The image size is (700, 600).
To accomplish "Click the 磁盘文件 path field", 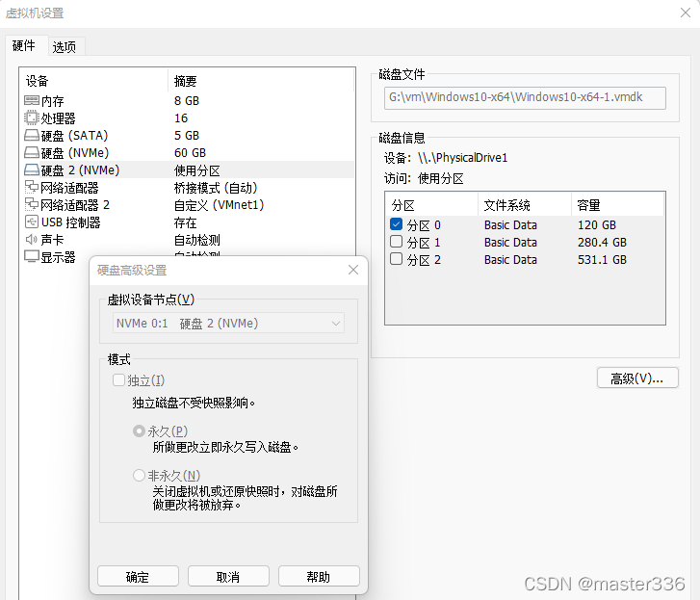I will (525, 98).
